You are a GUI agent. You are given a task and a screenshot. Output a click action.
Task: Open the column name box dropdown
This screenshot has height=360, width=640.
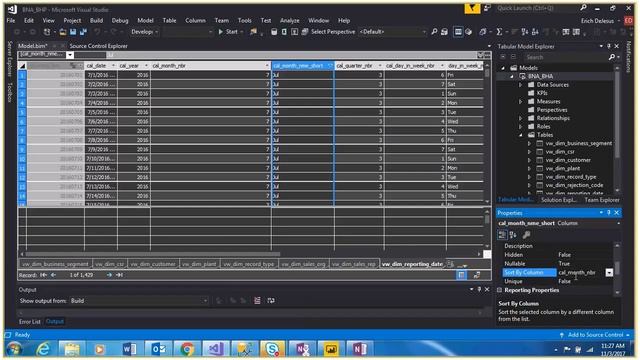[70, 55]
